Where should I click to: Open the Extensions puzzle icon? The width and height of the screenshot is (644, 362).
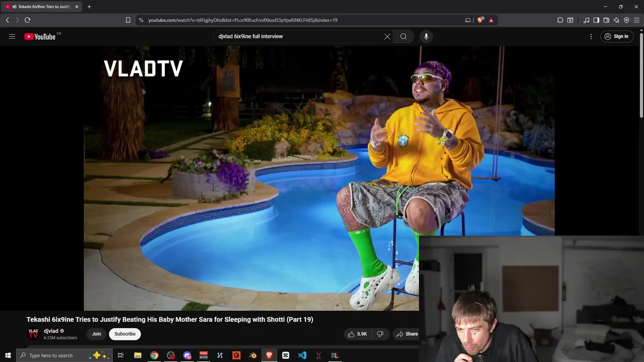tap(560, 20)
